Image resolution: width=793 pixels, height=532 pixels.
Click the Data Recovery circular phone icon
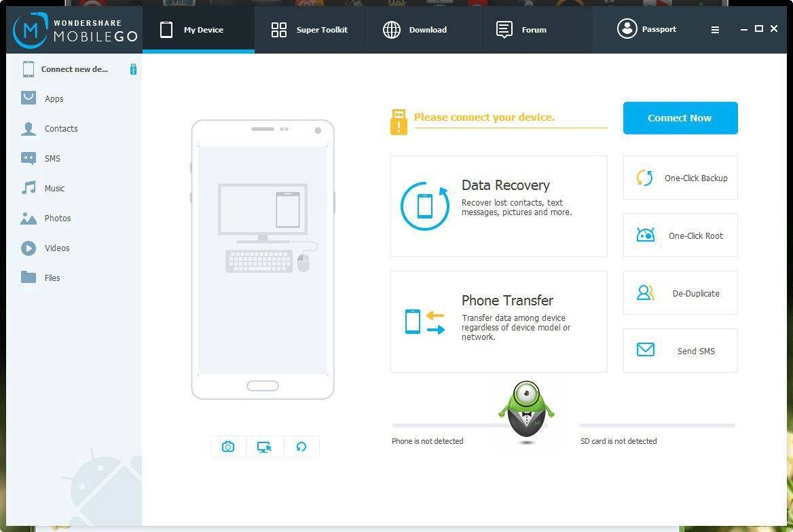point(425,206)
